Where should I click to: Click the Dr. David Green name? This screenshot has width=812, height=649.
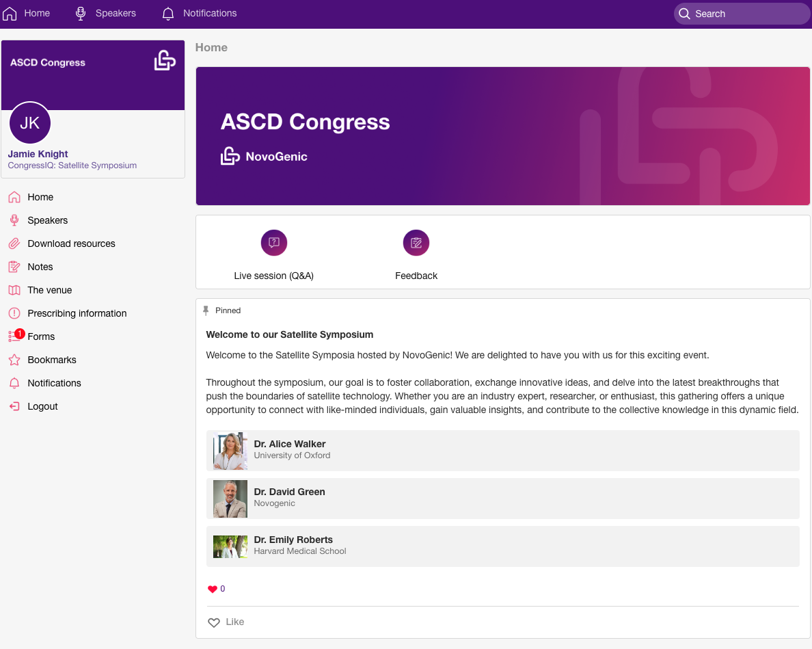pyautogui.click(x=290, y=492)
